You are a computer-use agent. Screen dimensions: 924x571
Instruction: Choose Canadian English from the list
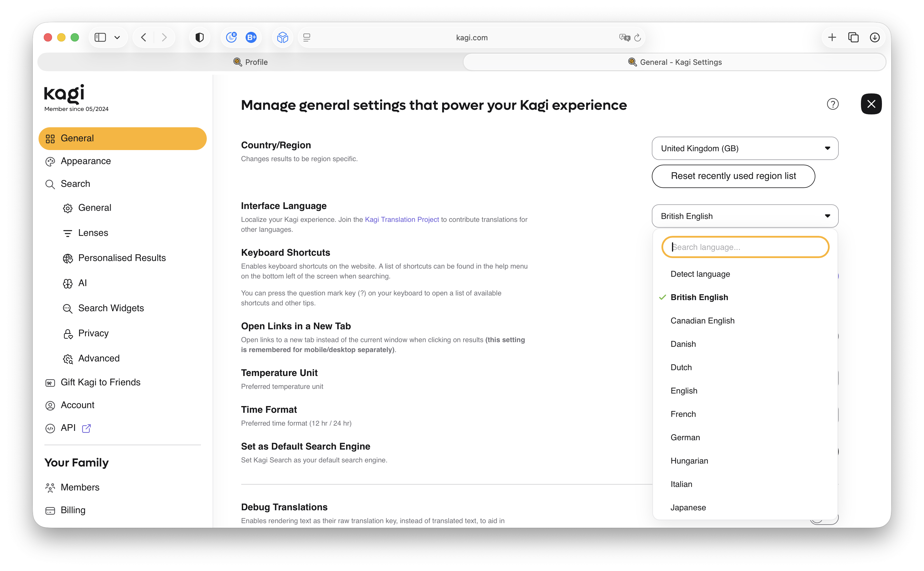coord(745,321)
